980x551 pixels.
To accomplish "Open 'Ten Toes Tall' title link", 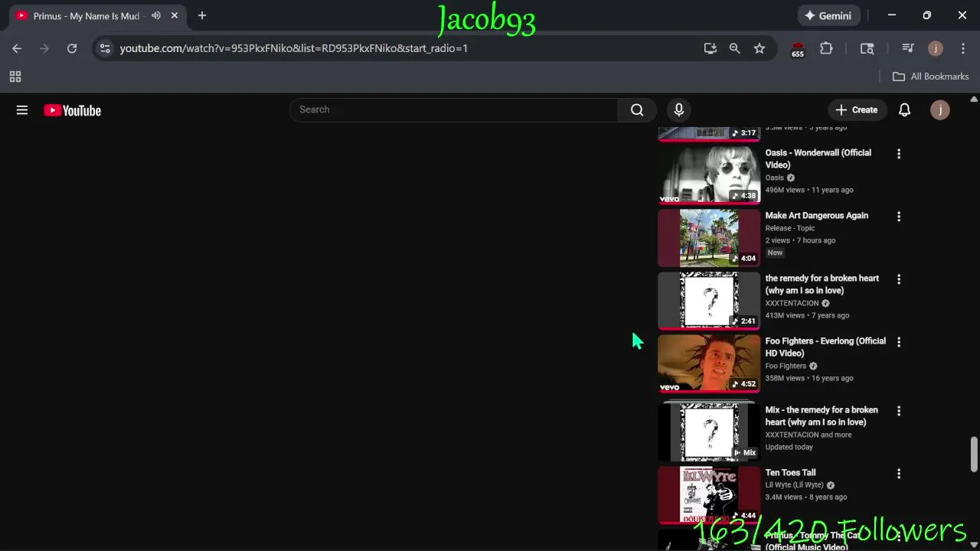I will [790, 472].
